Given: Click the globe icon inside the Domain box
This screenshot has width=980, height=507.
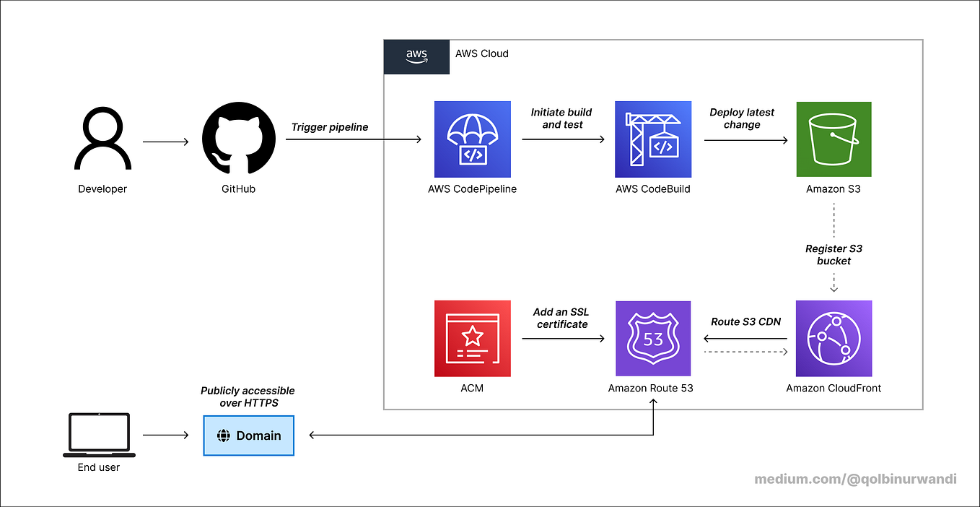Looking at the screenshot, I should (x=225, y=435).
